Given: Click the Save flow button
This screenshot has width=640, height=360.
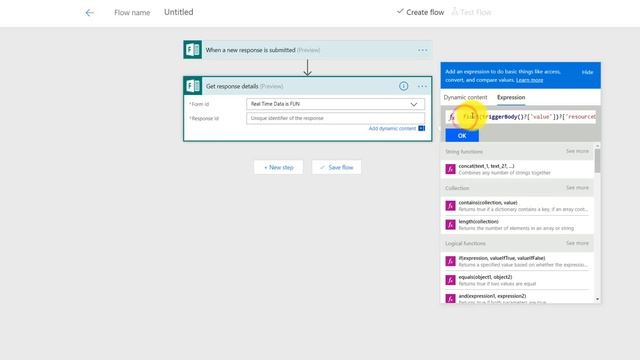Looking at the screenshot, I should pos(336,167).
